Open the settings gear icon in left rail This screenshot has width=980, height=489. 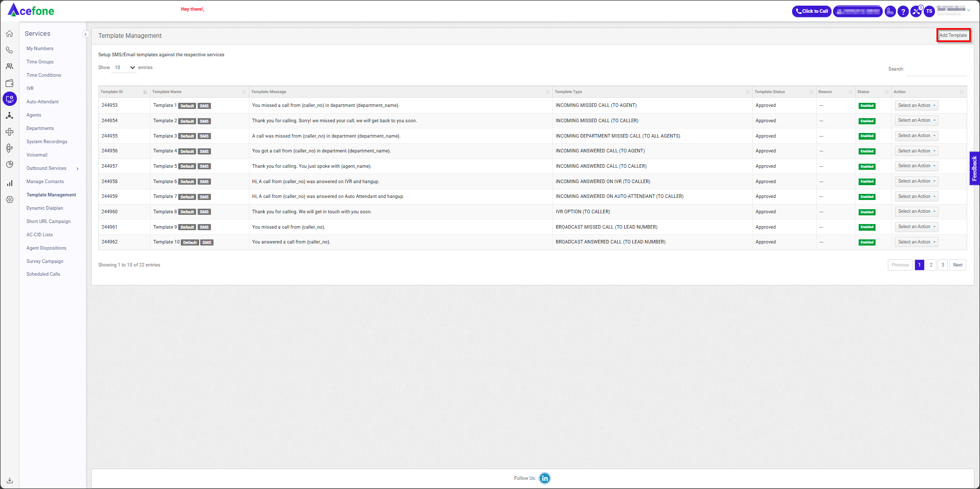point(9,199)
